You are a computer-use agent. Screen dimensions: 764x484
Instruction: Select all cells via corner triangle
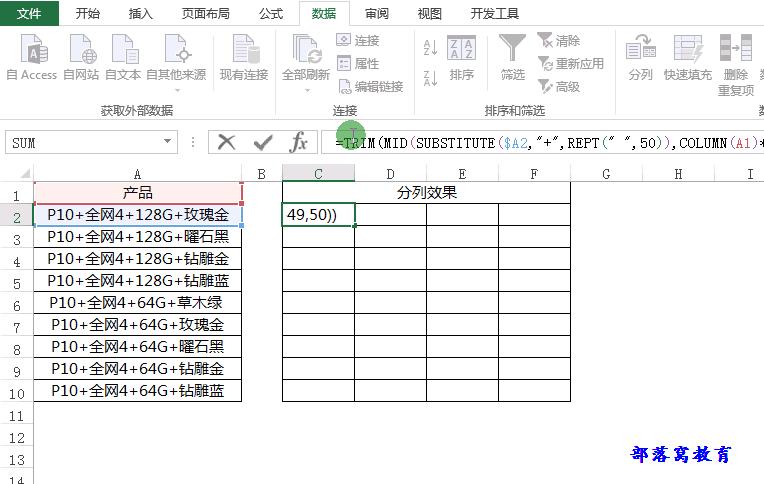(24, 174)
